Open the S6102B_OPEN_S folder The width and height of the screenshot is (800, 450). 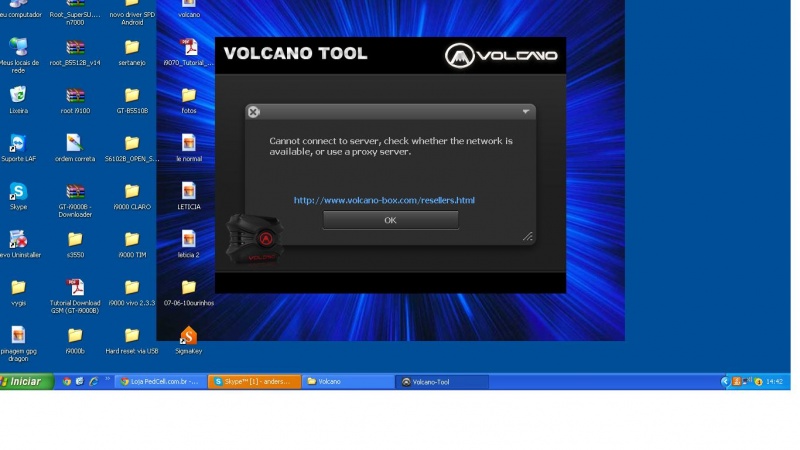[132, 148]
